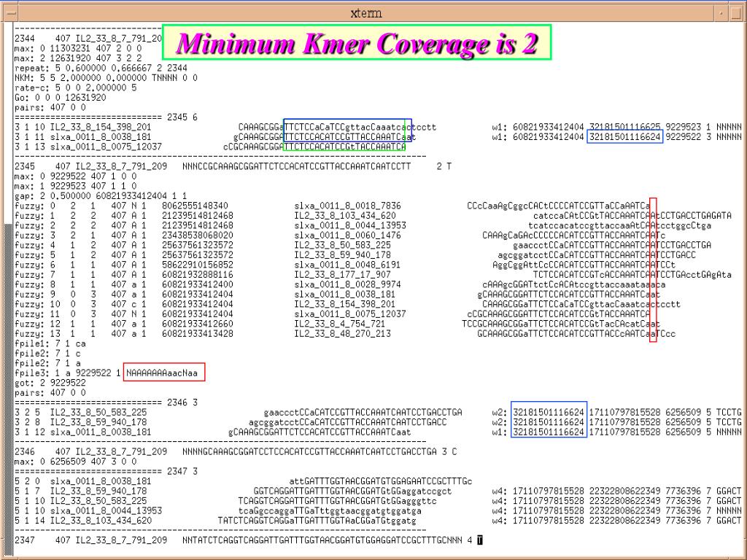Select the 'rate-c: 5 0 0 2.000000 5' line
Screen dimensions: 747x560
click(x=76, y=87)
